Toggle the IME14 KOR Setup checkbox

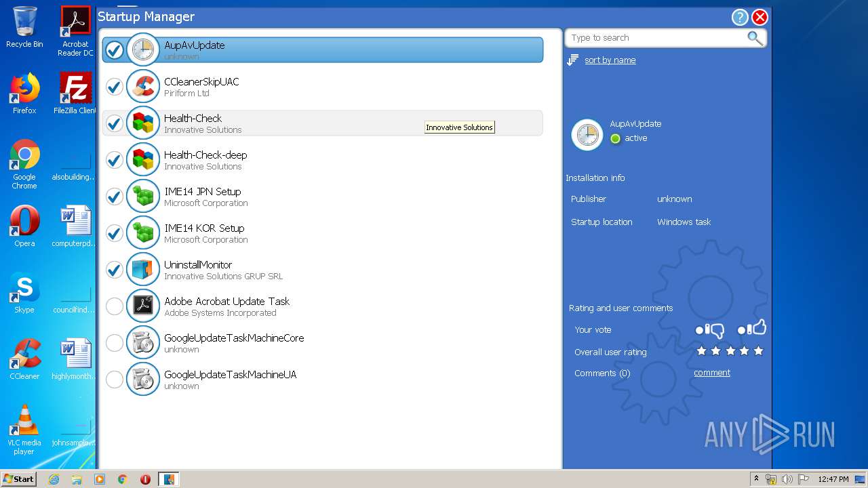click(x=115, y=233)
